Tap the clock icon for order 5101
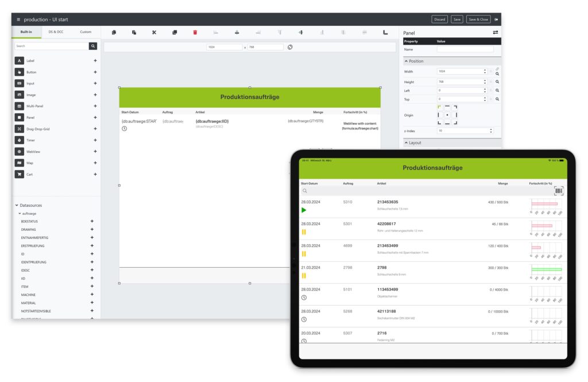Image resolution: width=588 pixels, height=382 pixels. [x=304, y=298]
